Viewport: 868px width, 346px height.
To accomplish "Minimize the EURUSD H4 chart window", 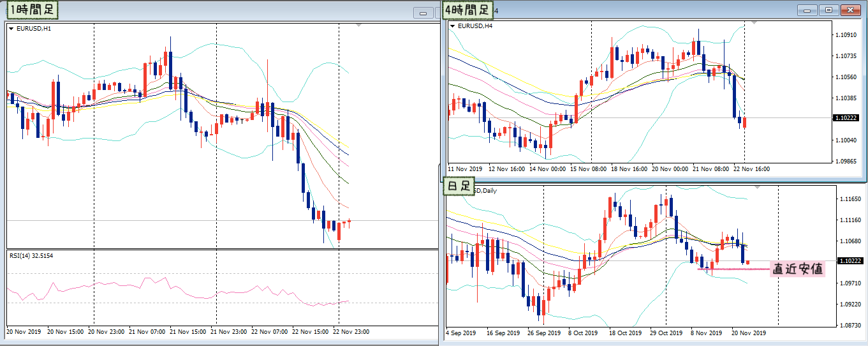I will click(x=809, y=10).
